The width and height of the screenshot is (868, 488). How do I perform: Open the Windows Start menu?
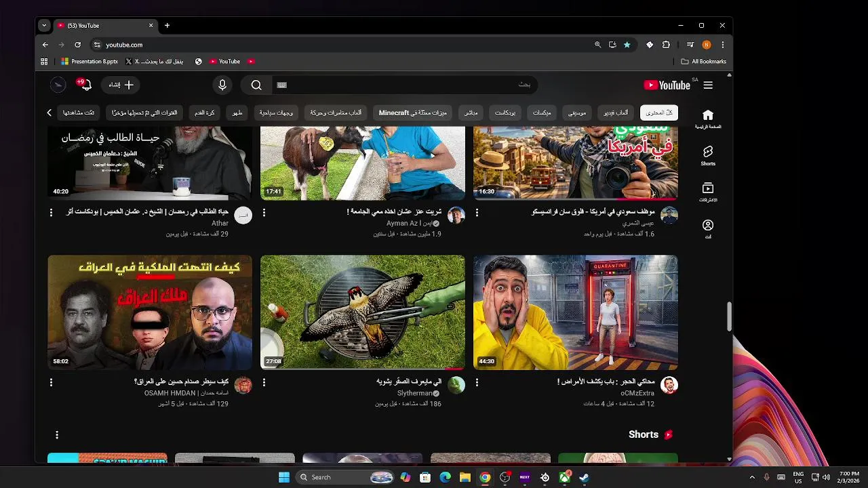click(284, 477)
